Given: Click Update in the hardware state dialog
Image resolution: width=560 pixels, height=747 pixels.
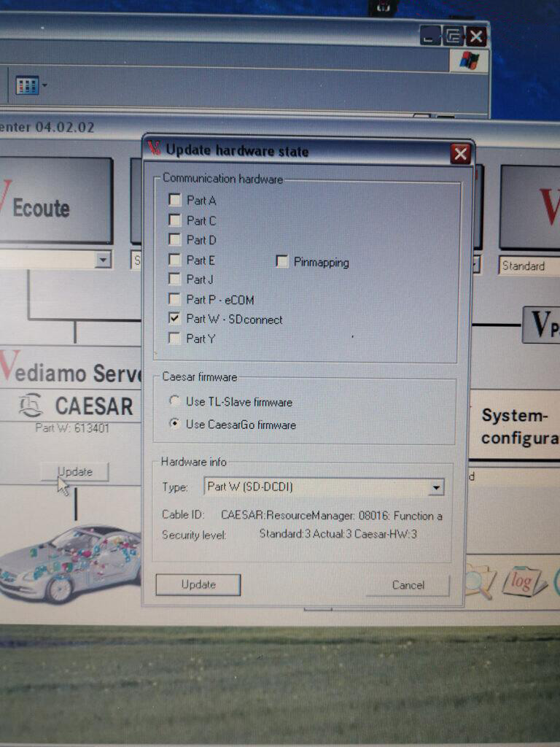Looking at the screenshot, I should [198, 584].
